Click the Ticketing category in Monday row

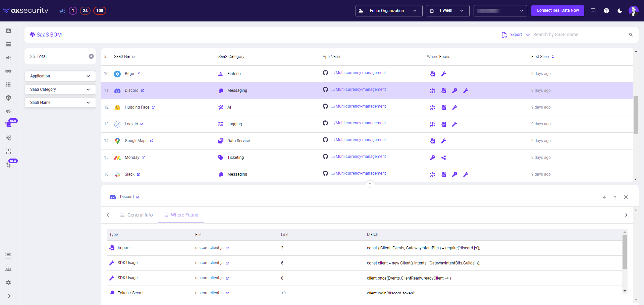click(235, 158)
